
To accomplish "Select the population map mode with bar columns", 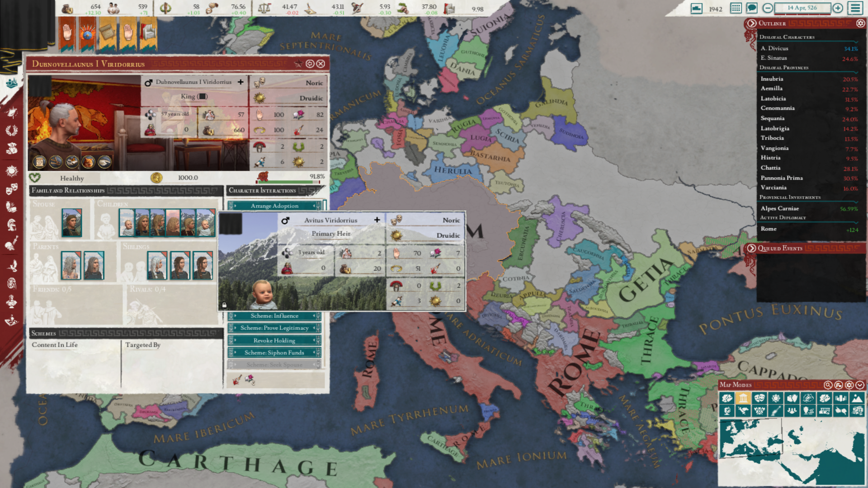I will click(840, 398).
